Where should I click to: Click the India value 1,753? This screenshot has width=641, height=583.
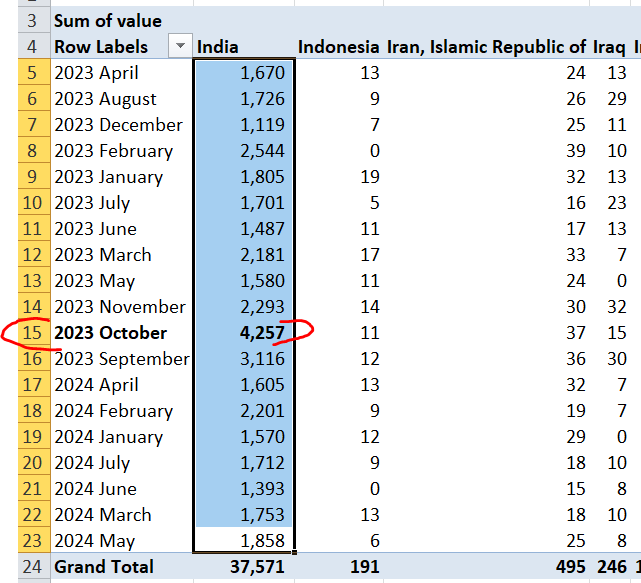click(x=262, y=515)
